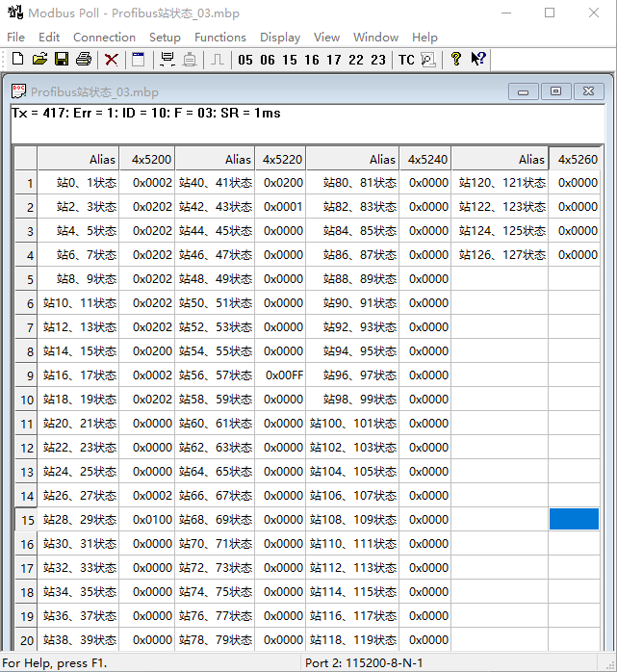This screenshot has height=672, width=617.
Task: Save the file using the floppy disk icon
Action: 62,60
